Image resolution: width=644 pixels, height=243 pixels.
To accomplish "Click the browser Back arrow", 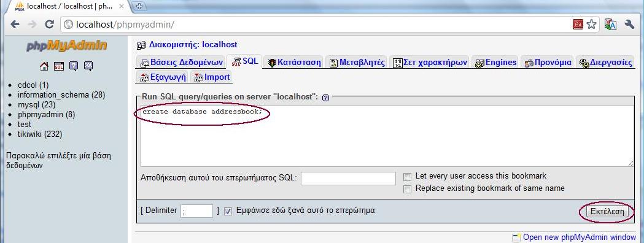I will click(x=15, y=24).
